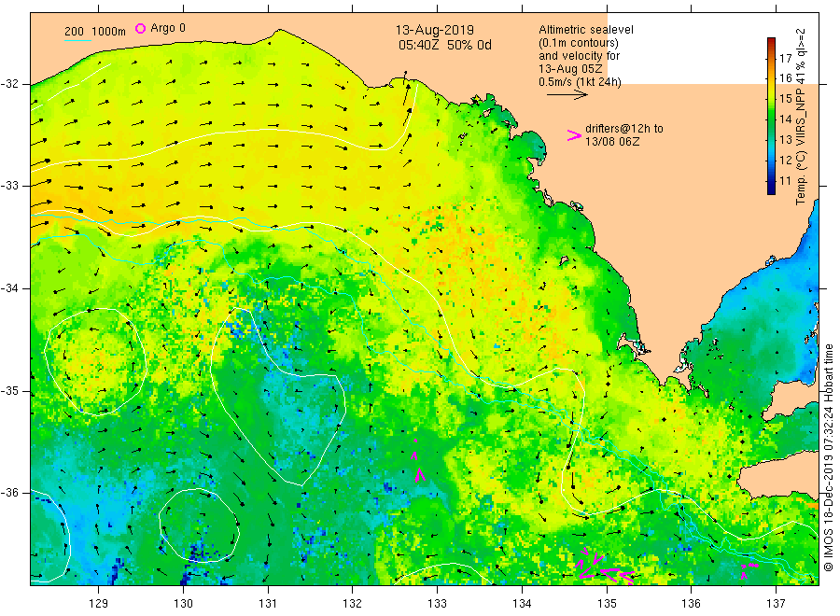The height and width of the screenshot is (616, 840).
Task: Click latitude label -34
Action: click(9, 288)
